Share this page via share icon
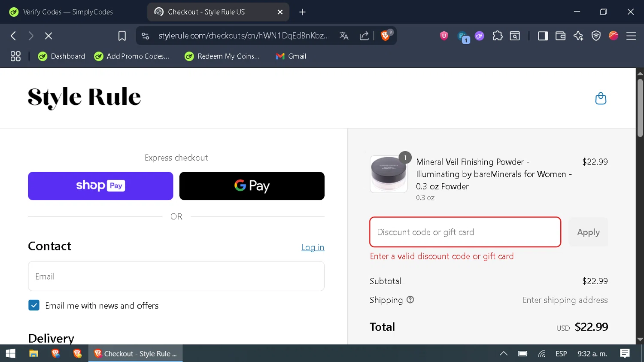The width and height of the screenshot is (644, 362). pos(364,36)
